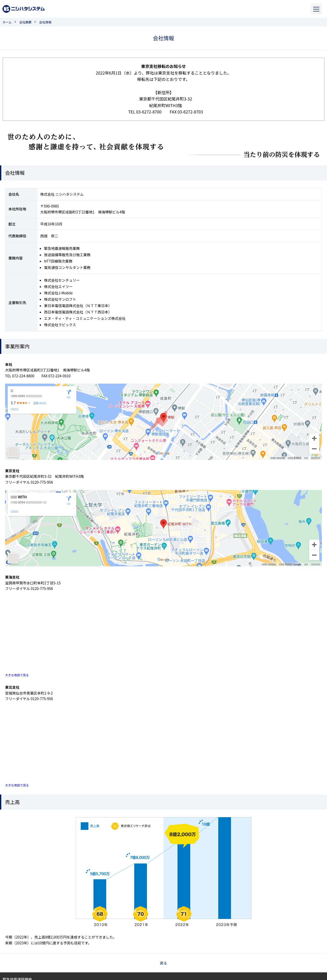Click the score badge 68
The height and width of the screenshot is (980, 327).
point(100,914)
